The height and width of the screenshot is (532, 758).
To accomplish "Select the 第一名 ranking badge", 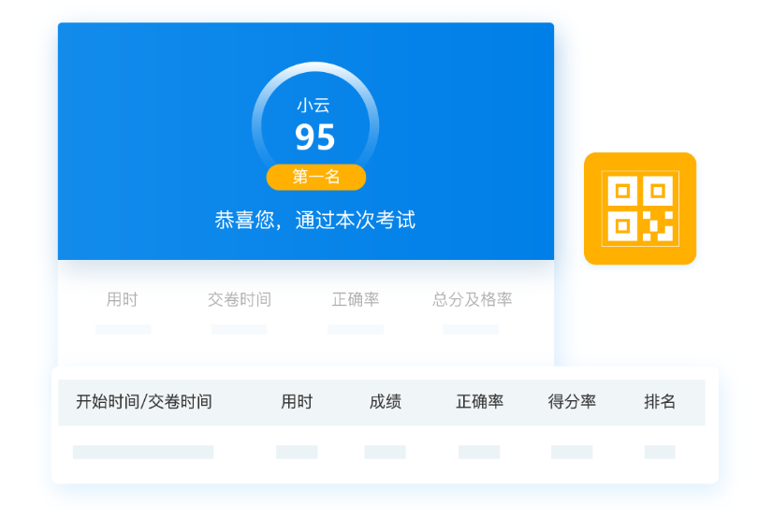I will tap(315, 177).
